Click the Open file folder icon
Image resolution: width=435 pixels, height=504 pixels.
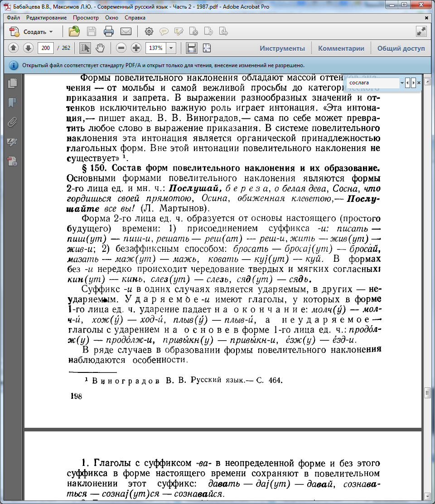click(x=74, y=31)
